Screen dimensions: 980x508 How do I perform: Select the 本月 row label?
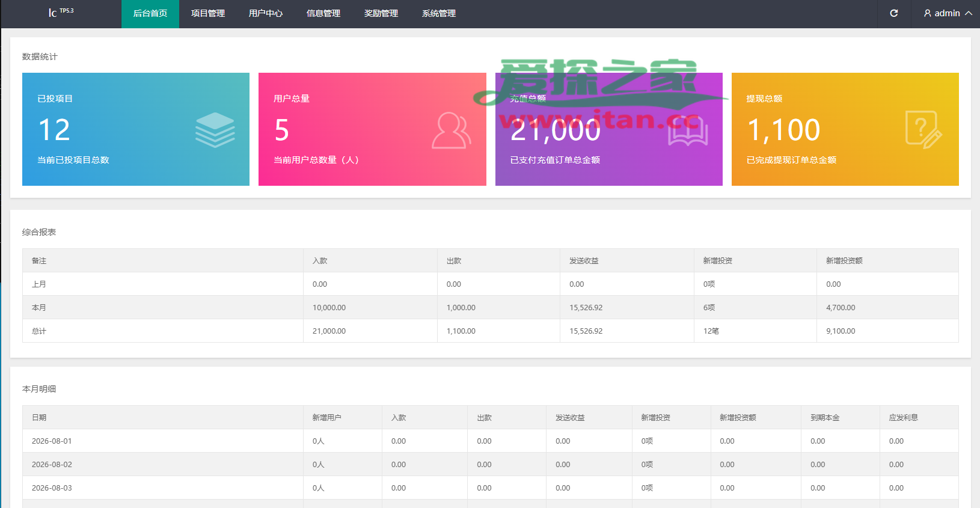[x=39, y=307]
